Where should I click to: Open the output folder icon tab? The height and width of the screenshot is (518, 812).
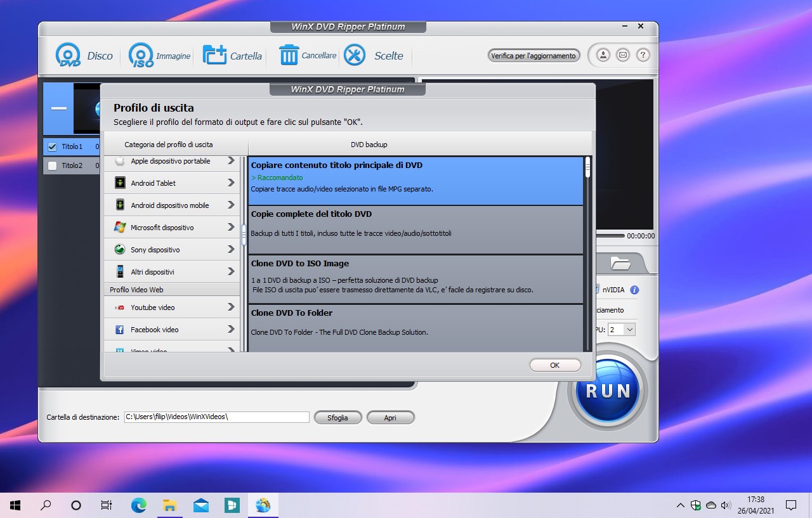[620, 263]
